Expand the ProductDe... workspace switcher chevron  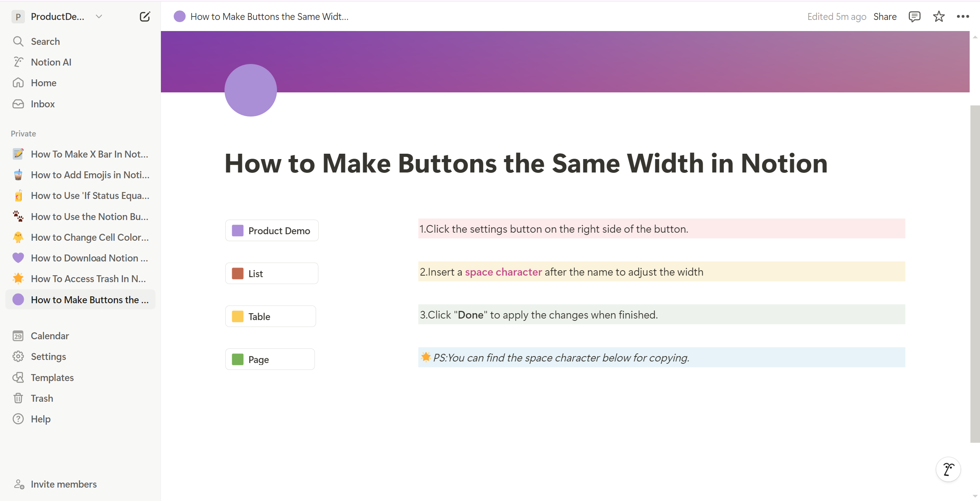pos(99,16)
